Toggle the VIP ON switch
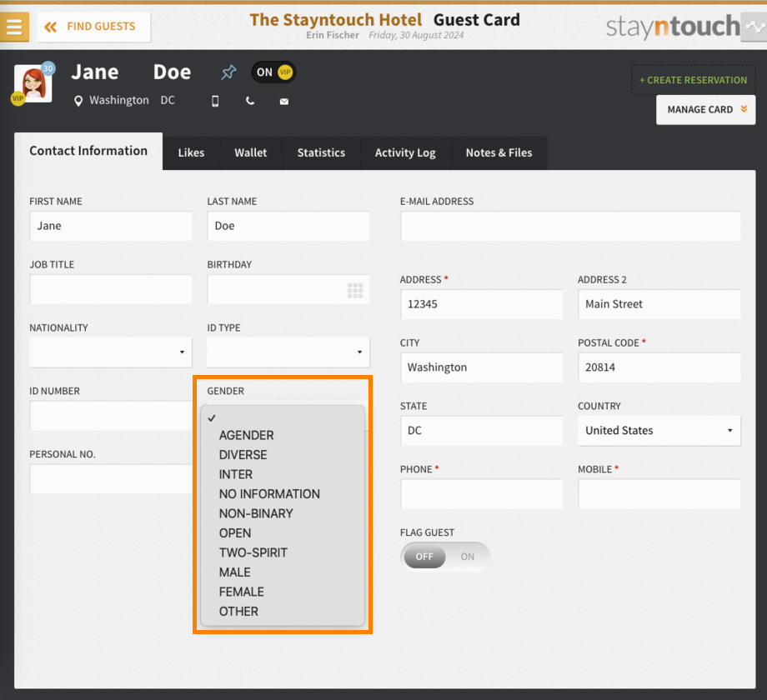 [273, 72]
